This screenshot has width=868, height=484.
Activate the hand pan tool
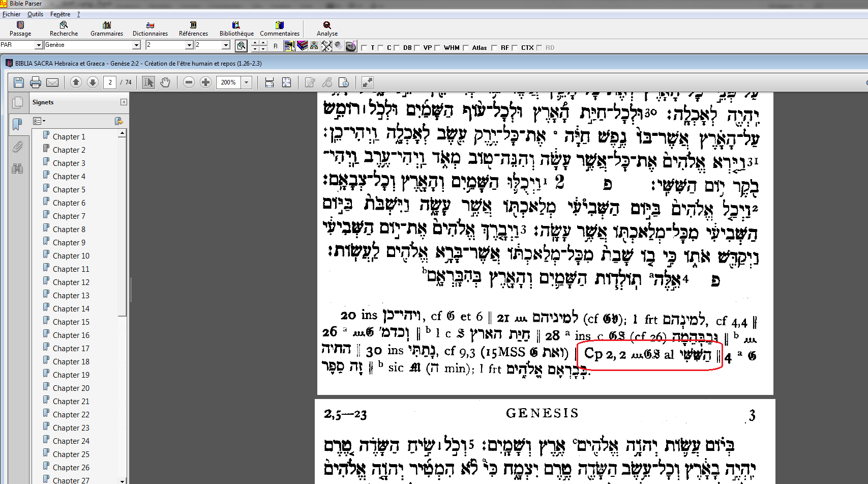point(165,82)
